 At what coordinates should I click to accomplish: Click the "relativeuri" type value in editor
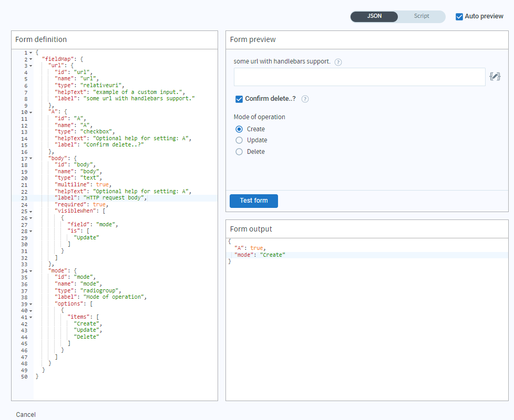(x=100, y=86)
